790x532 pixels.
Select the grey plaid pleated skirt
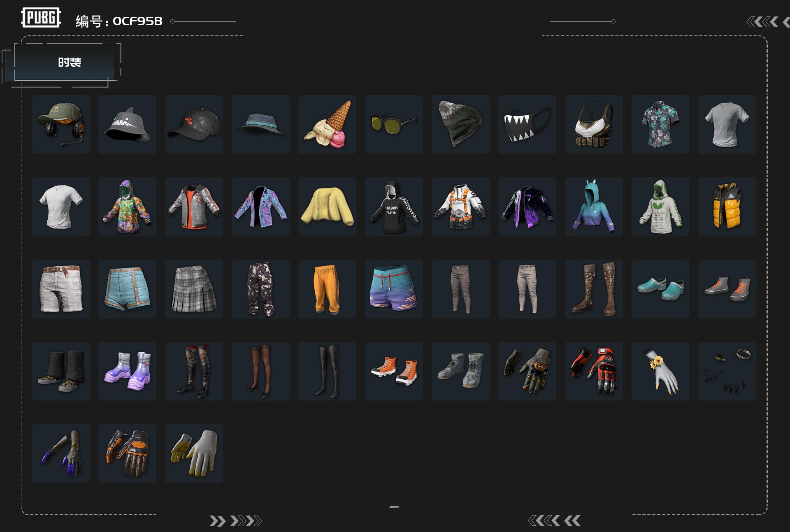pos(194,289)
